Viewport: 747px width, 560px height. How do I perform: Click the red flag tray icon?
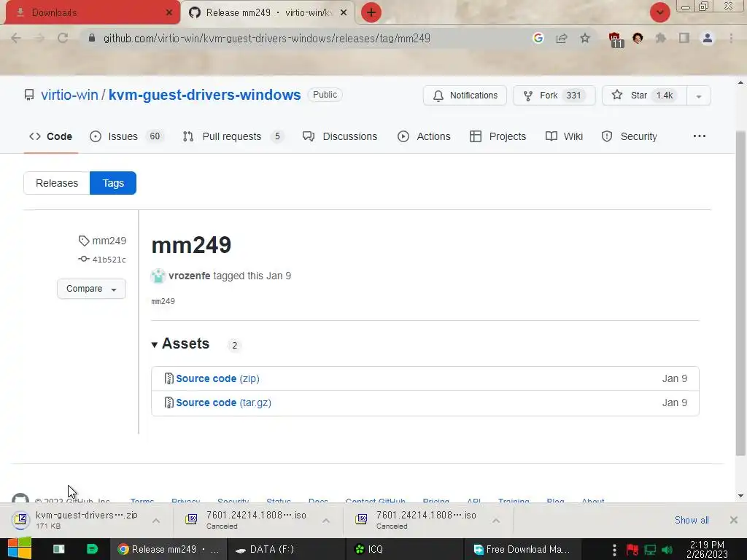click(632, 550)
